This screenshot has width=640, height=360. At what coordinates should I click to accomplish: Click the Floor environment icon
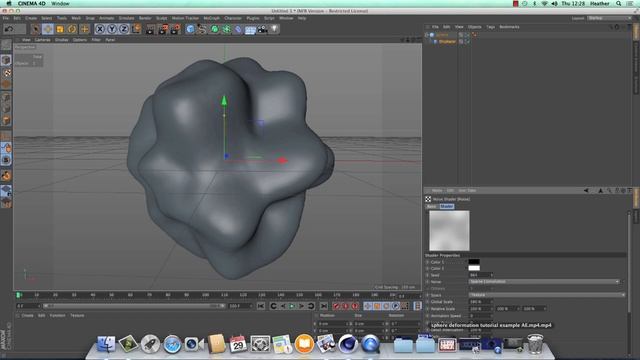tap(250, 29)
